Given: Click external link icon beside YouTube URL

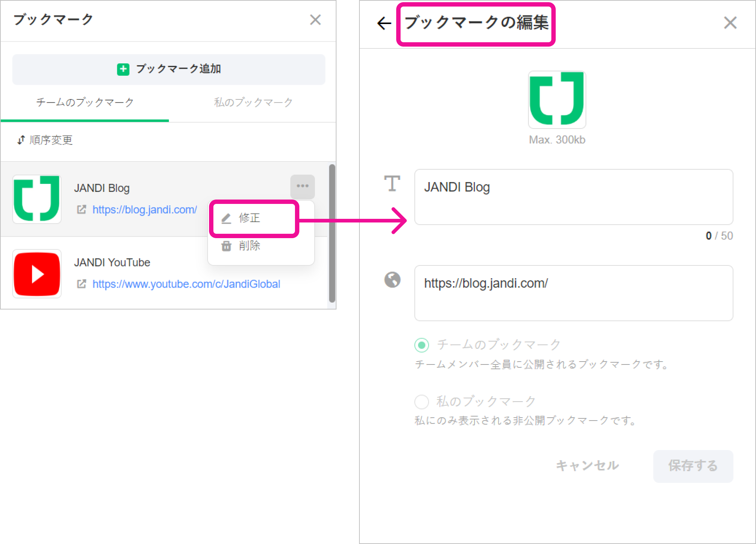Looking at the screenshot, I should click(x=82, y=284).
